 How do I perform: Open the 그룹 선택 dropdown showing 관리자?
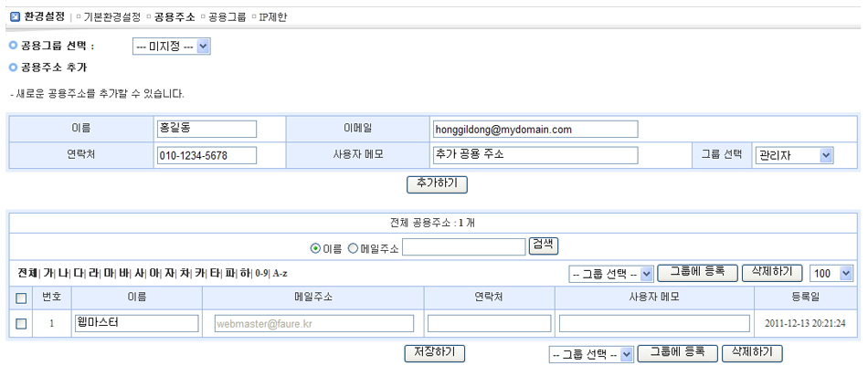coord(794,155)
